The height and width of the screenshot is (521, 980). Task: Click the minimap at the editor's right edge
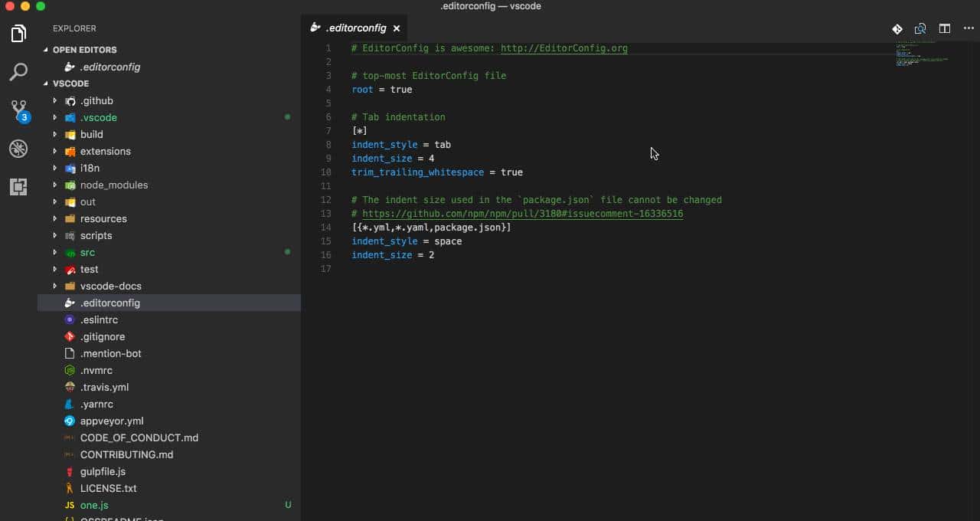tap(919, 57)
